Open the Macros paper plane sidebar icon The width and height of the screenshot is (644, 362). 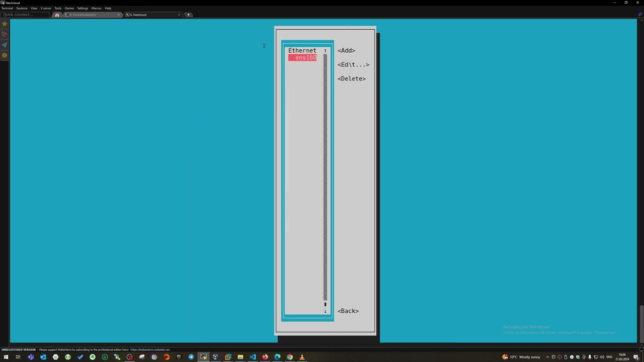click(5, 45)
